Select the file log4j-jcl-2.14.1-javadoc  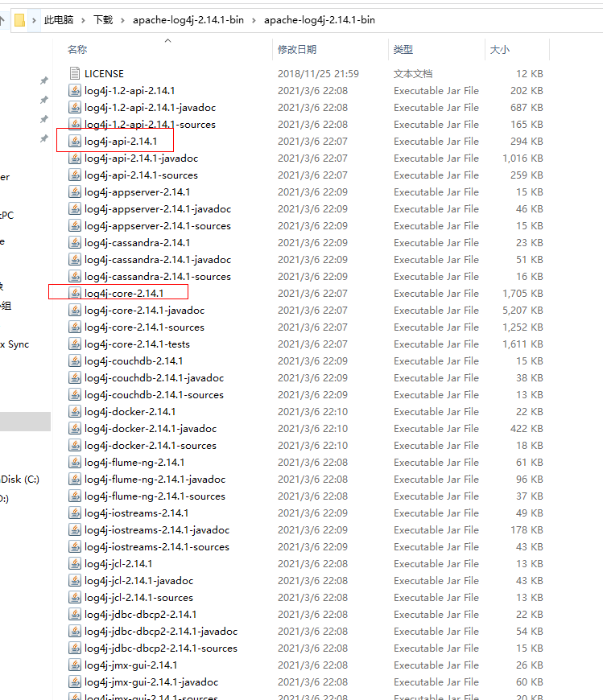pos(139,580)
